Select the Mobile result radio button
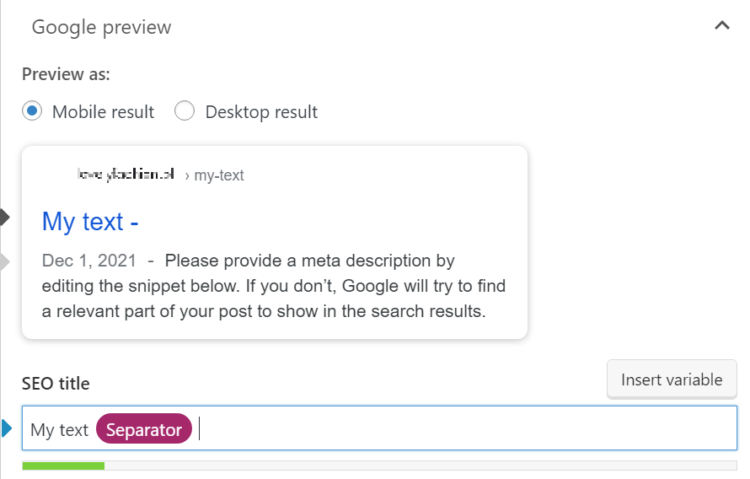Image resolution: width=750 pixels, height=479 pixels. [x=32, y=111]
